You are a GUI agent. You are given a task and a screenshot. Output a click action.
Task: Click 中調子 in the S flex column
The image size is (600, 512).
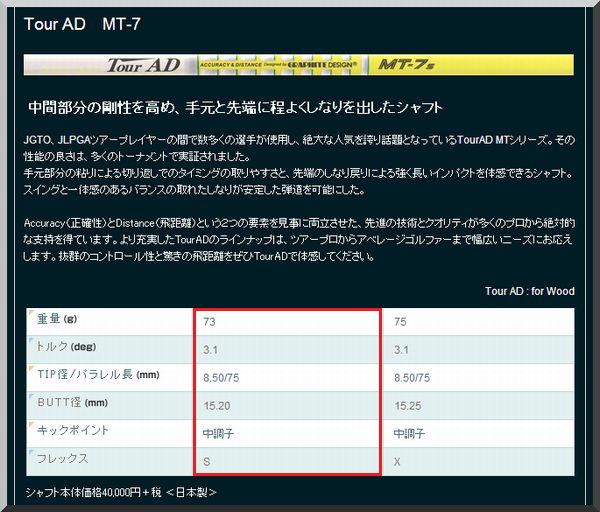pos(218,434)
